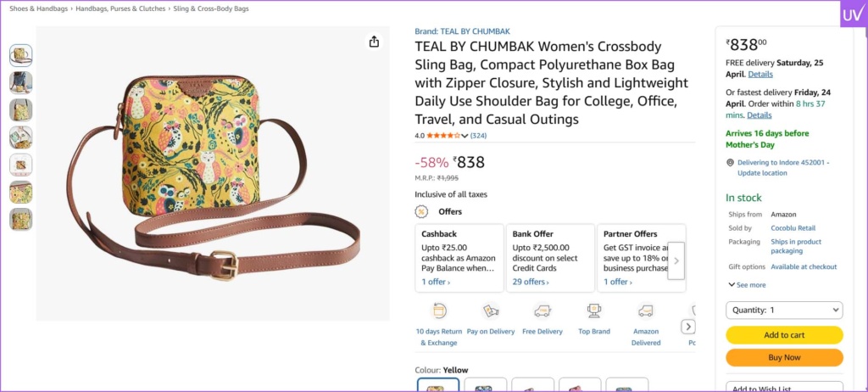
Task: Open Sling & Cross-Body Bags breadcrumb
Action: click(x=211, y=8)
